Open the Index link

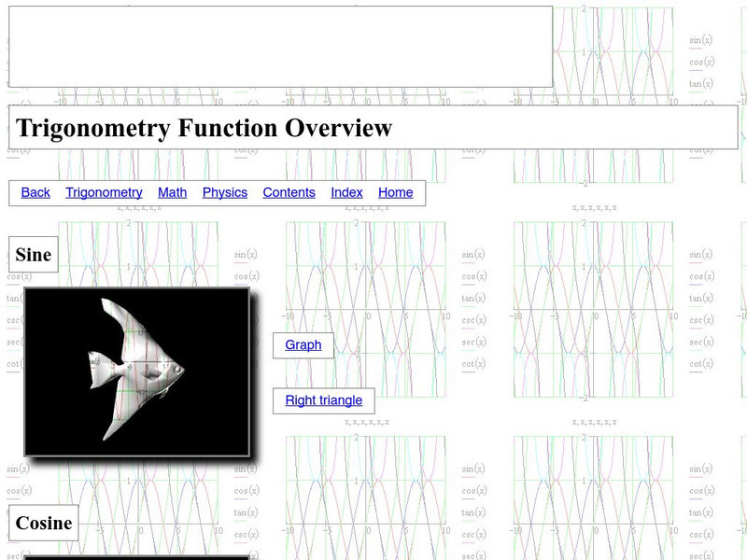[x=346, y=192]
